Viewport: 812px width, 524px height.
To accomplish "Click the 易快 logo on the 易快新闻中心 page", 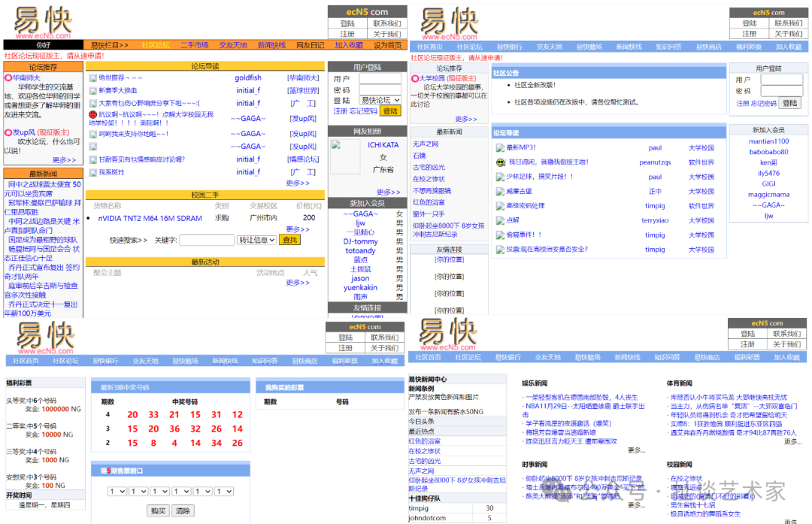I will pyautogui.click(x=447, y=335).
